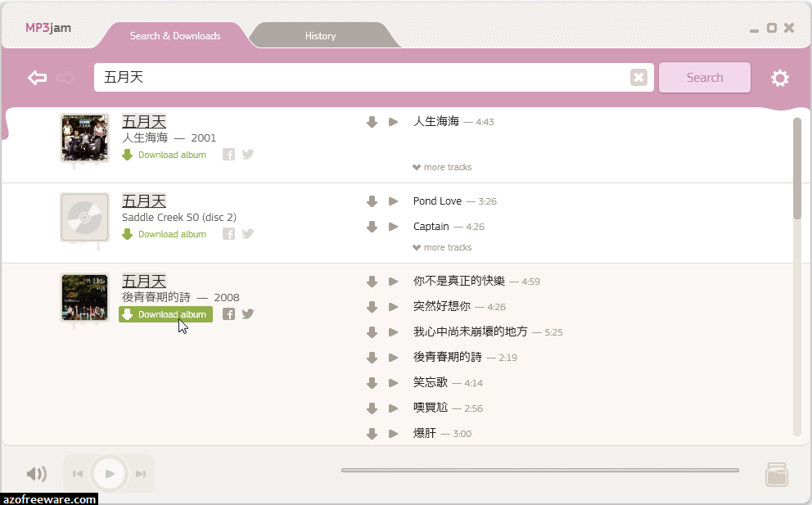Play the track 人生海海

tap(394, 122)
